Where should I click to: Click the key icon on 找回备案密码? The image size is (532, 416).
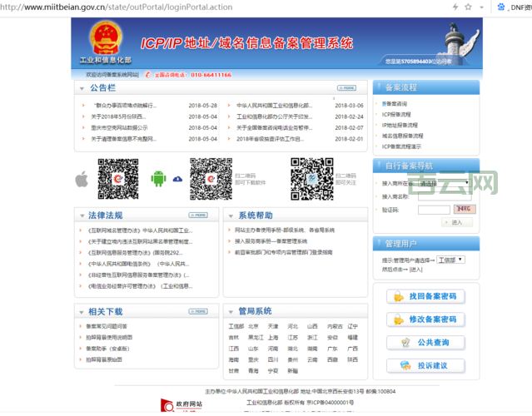[x=399, y=297]
